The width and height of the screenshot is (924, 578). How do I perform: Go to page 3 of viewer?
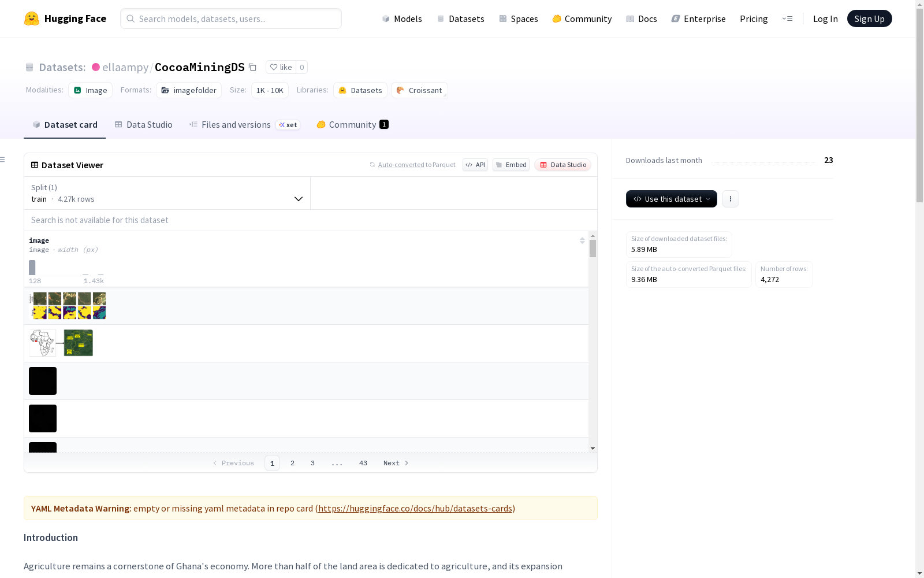click(x=313, y=463)
